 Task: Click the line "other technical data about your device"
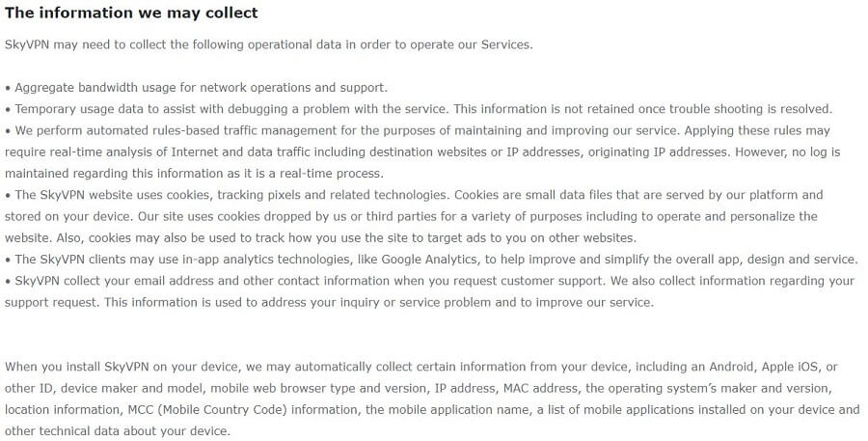(117, 431)
